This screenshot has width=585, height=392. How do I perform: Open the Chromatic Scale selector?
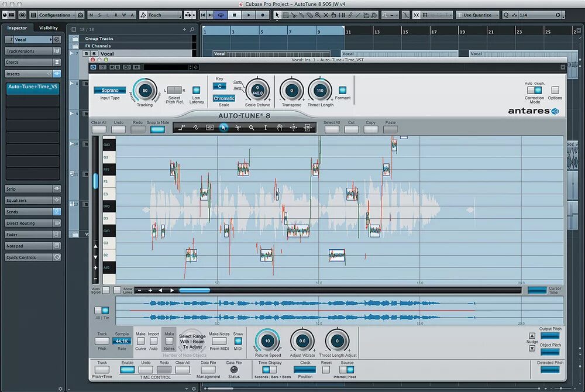224,98
